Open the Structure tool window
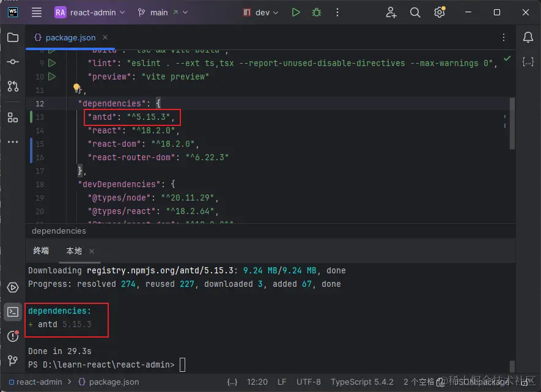The height and width of the screenshot is (392, 541). (13, 117)
